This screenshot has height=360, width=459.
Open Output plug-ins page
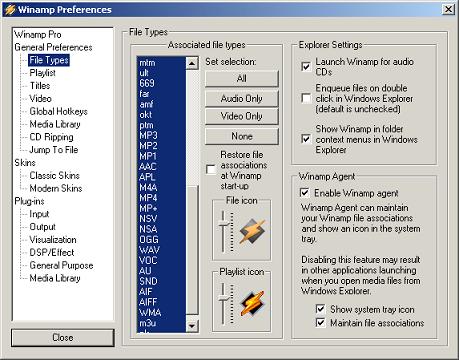click(x=42, y=227)
